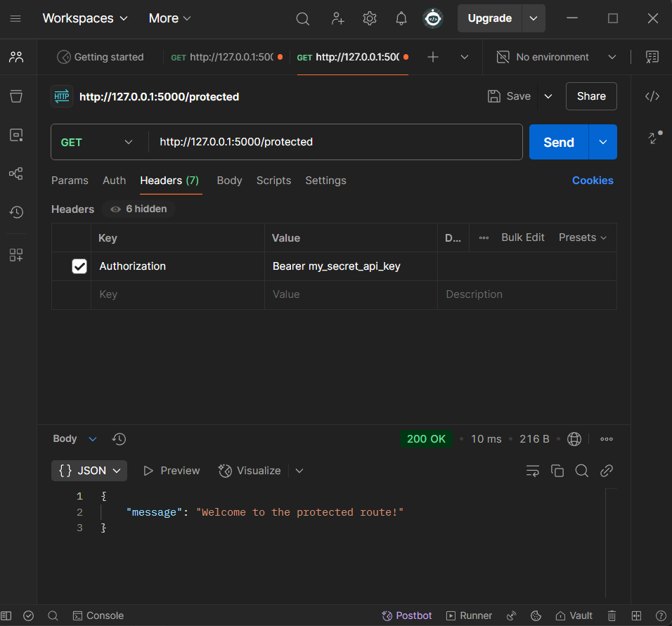Toggle word wrap in response

533,471
